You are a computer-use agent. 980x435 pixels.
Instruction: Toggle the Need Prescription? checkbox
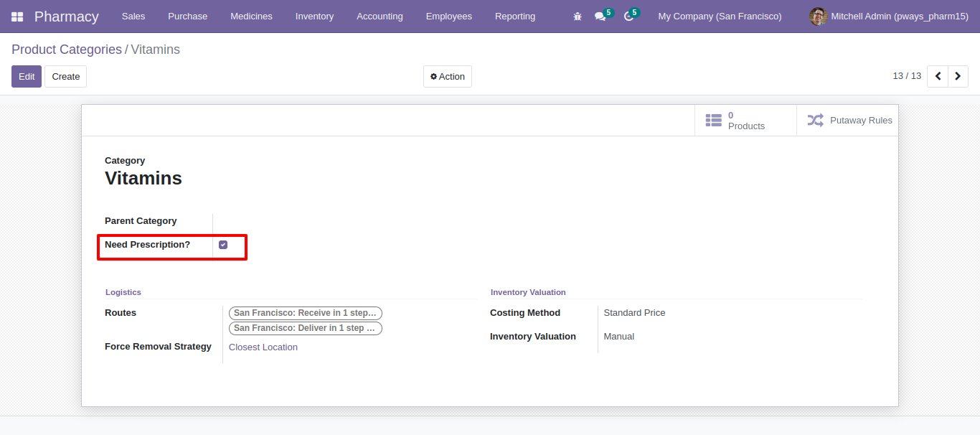pyautogui.click(x=223, y=245)
